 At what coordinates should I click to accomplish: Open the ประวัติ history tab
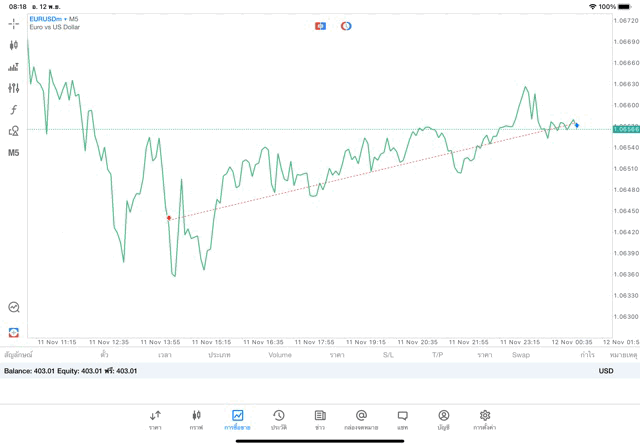(278, 419)
